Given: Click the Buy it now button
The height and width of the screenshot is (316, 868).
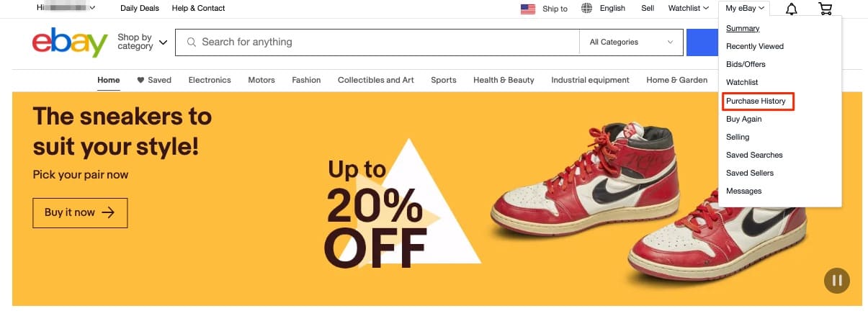Looking at the screenshot, I should tap(80, 212).
